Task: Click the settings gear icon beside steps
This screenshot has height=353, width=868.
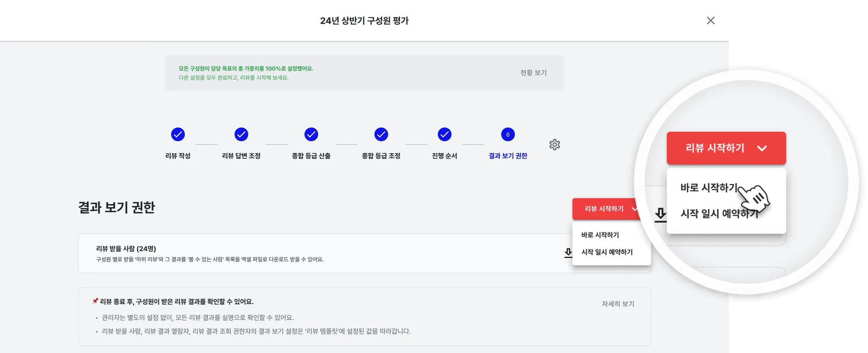Action: click(x=554, y=145)
